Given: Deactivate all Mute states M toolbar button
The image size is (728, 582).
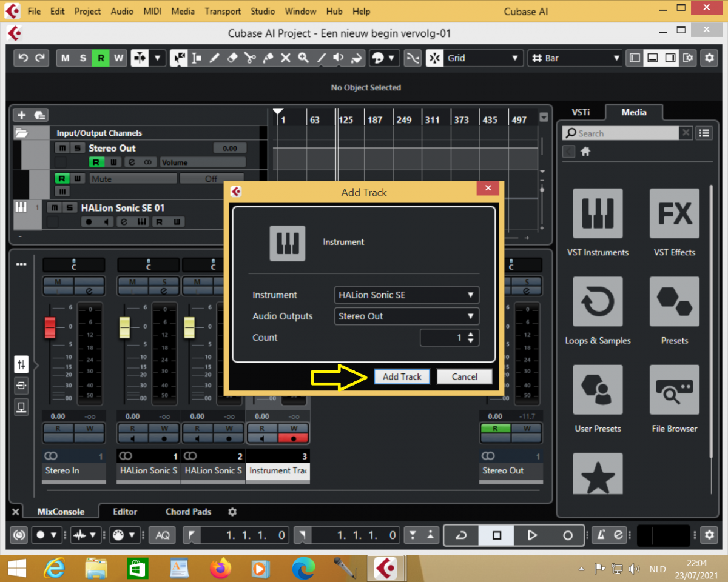Looking at the screenshot, I should pos(65,58).
